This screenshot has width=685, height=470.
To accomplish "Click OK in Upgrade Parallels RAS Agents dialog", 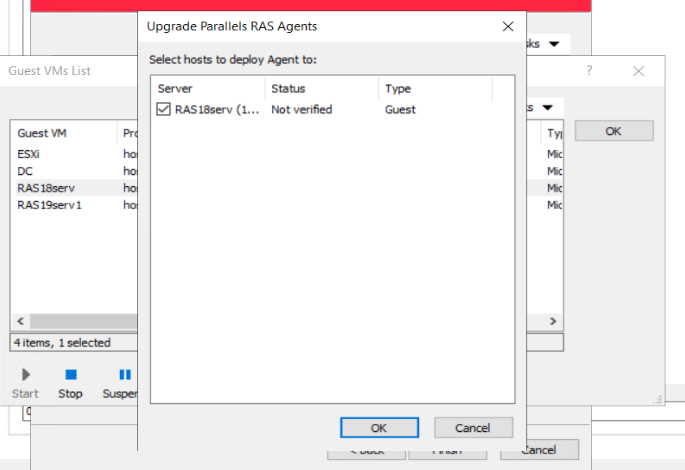I will pyautogui.click(x=378, y=427).
